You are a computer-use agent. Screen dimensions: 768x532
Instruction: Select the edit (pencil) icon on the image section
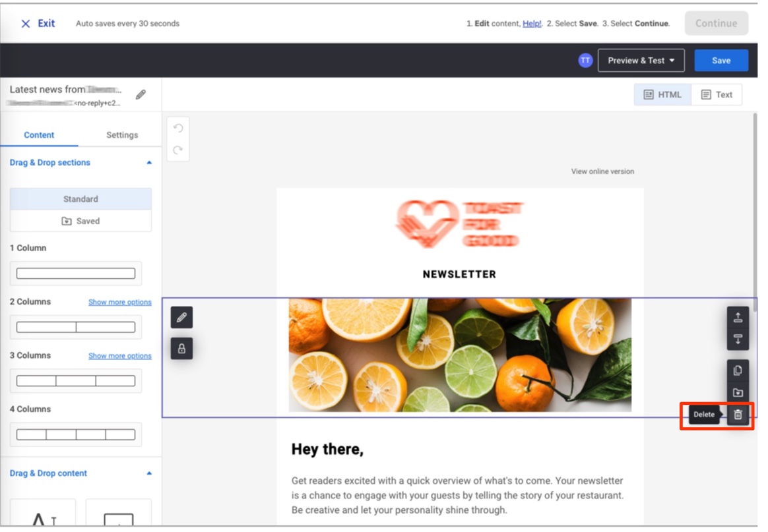183,317
